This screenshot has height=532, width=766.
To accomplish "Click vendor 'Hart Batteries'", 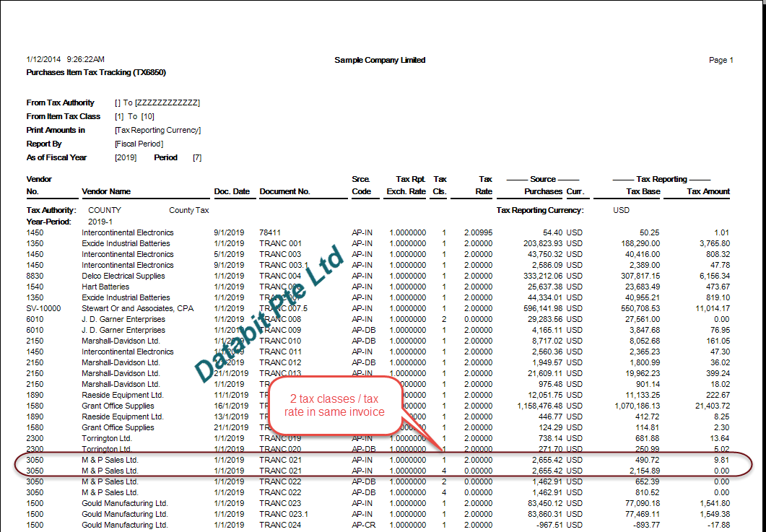I will 105,287.
